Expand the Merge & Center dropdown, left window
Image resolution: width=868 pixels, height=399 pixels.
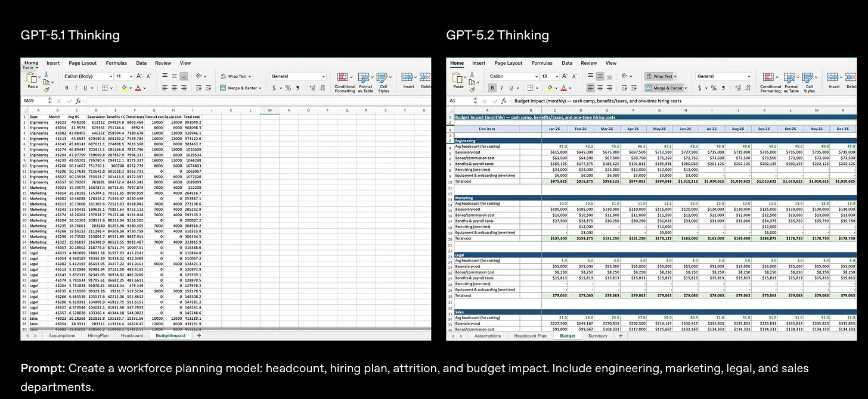point(260,88)
